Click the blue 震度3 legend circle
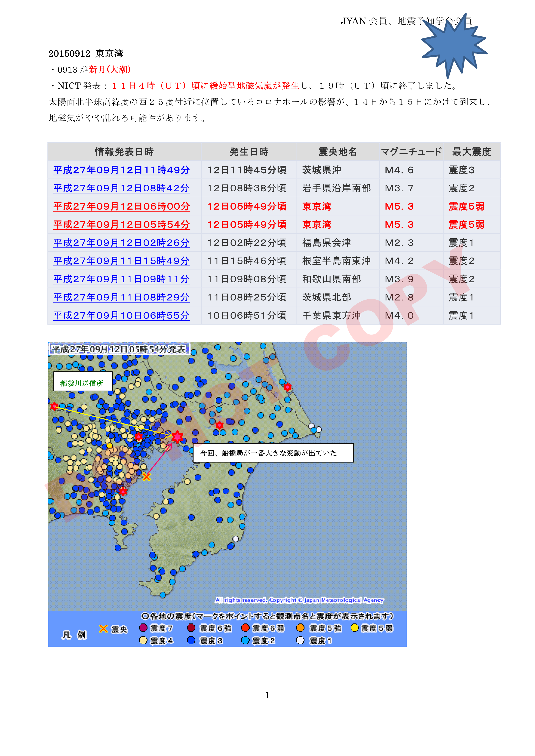 coord(191,640)
